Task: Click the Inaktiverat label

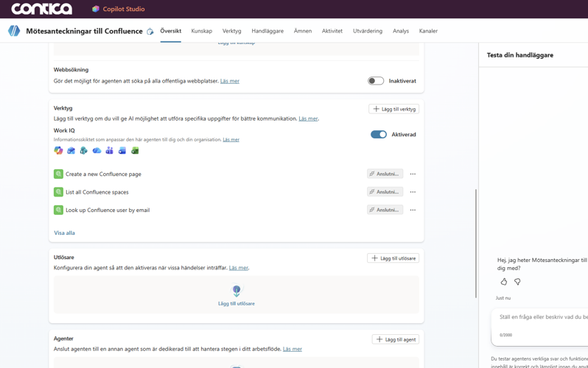Action: [x=402, y=81]
